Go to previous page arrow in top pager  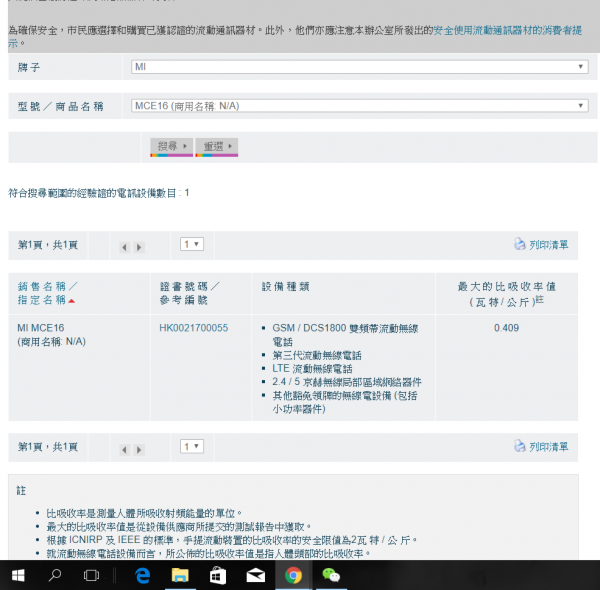(x=124, y=247)
